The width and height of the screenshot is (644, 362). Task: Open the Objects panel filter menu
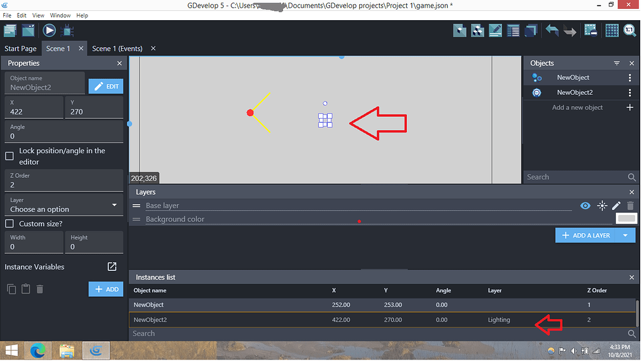618,63
